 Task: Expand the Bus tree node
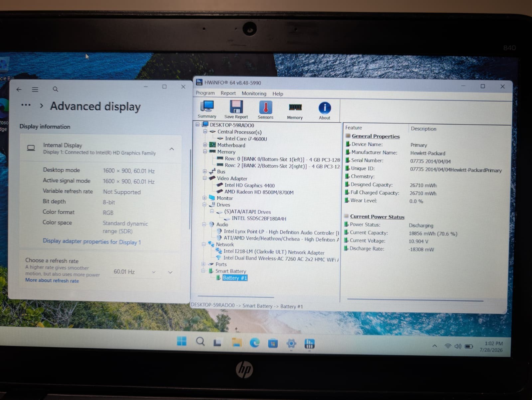tap(205, 171)
